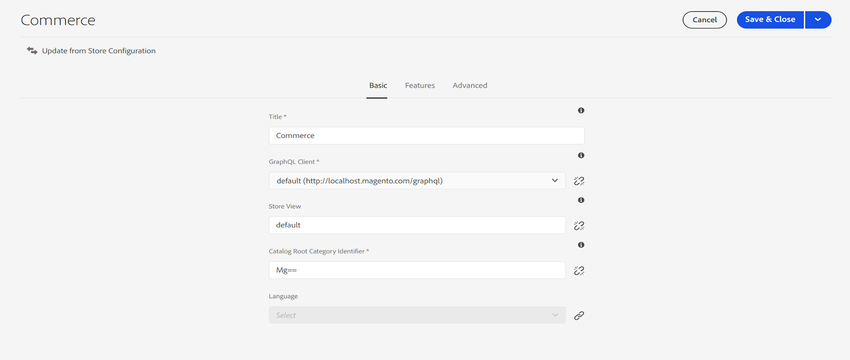
Task: Switch to the Features tab
Action: pyautogui.click(x=420, y=85)
